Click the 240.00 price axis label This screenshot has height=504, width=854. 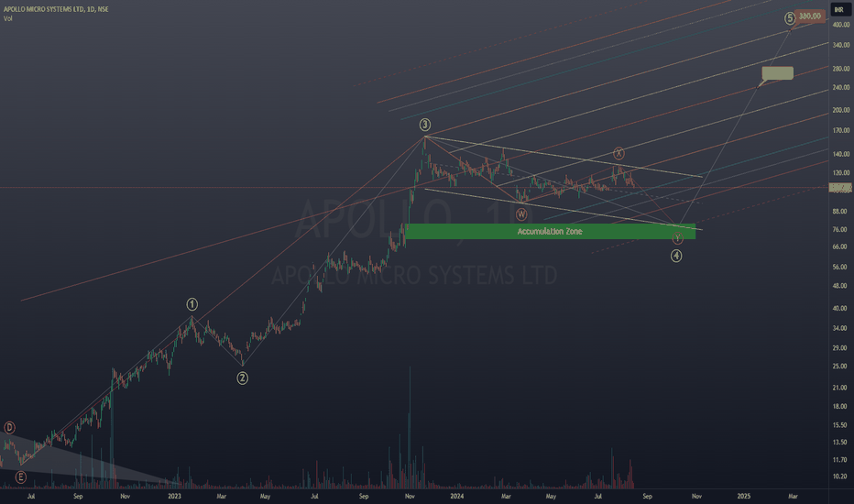point(841,87)
